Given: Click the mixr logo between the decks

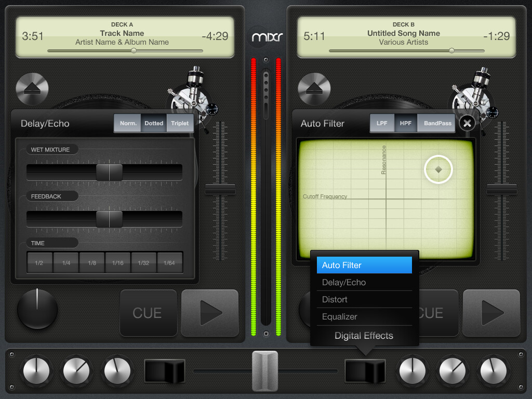Looking at the screenshot, I should pyautogui.click(x=265, y=37).
